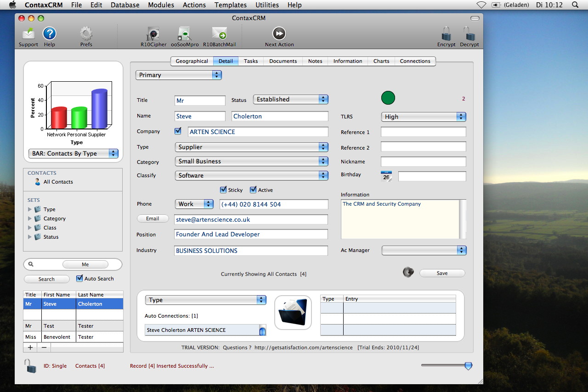Viewport: 588px width, 392px height.
Task: Expand the Type set tree
Action: [30, 209]
